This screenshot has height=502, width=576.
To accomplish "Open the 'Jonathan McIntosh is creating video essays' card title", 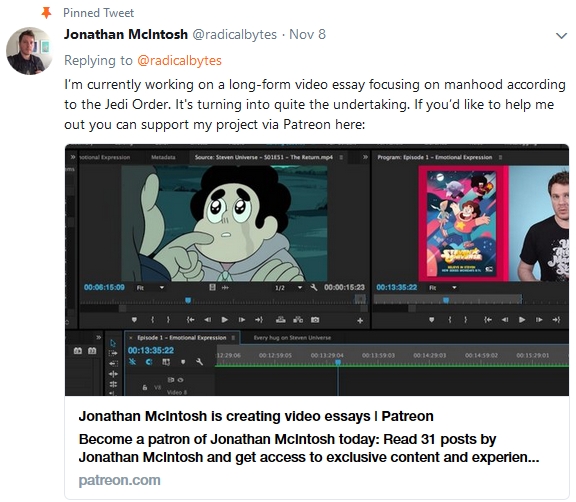I will 256,416.
